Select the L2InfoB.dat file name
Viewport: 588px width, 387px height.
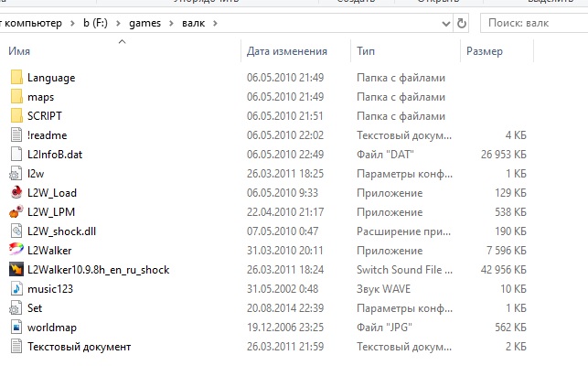(55, 155)
